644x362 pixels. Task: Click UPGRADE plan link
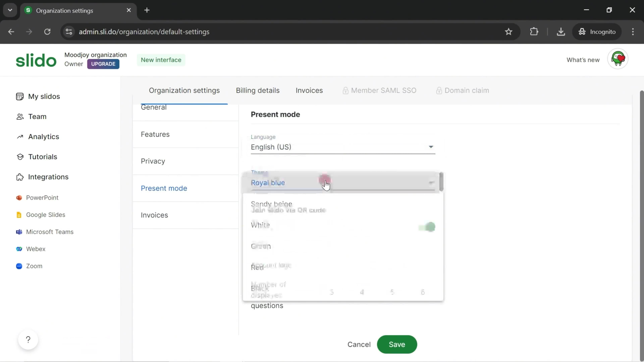click(x=103, y=64)
